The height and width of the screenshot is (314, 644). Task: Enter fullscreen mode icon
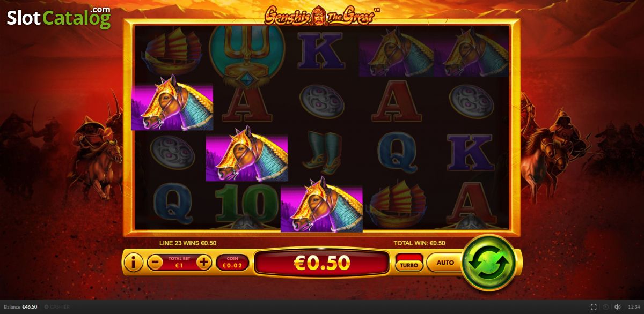pos(594,307)
